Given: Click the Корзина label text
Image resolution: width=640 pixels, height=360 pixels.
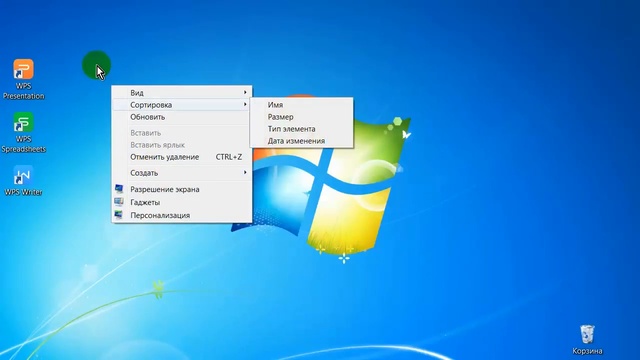Looking at the screenshot, I should click(587, 351).
